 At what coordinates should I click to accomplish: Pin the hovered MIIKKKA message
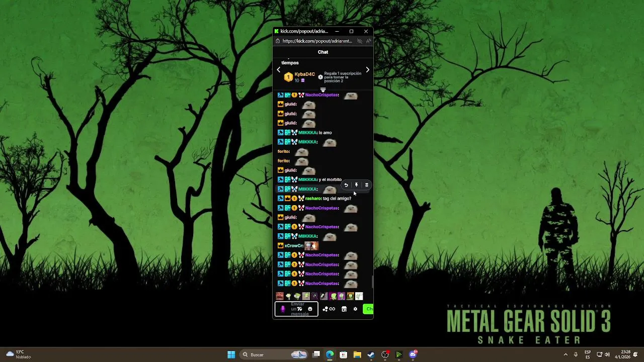point(356,185)
